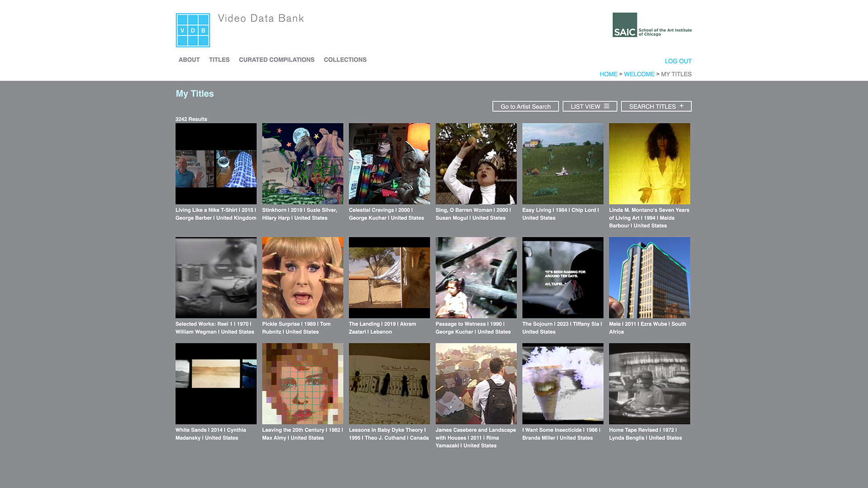Open Linda M. Montano's Seven Years thumbnail
The image size is (868, 488).
tap(650, 164)
